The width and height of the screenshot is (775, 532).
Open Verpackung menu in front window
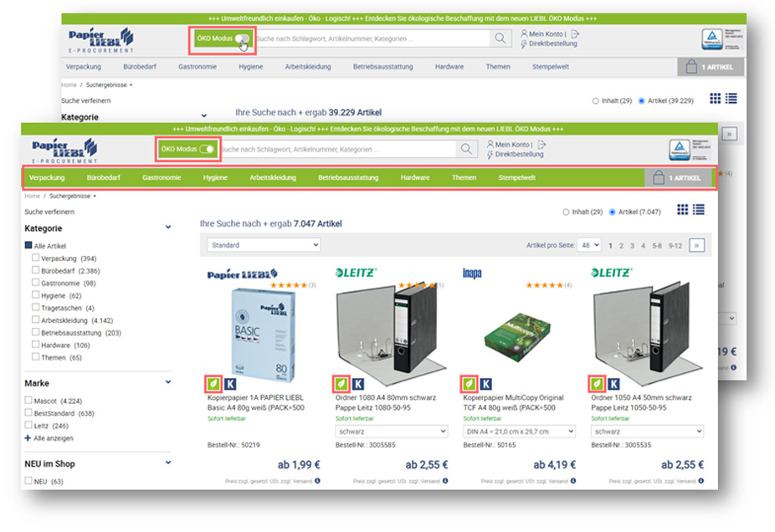click(47, 177)
